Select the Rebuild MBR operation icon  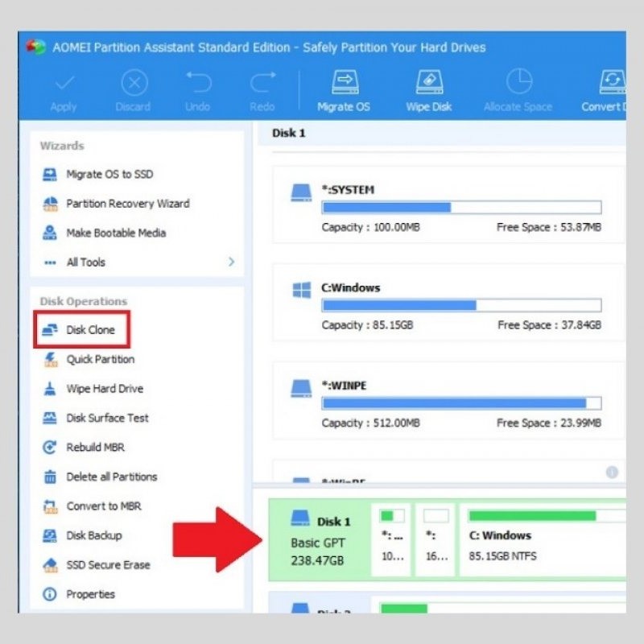tap(50, 448)
